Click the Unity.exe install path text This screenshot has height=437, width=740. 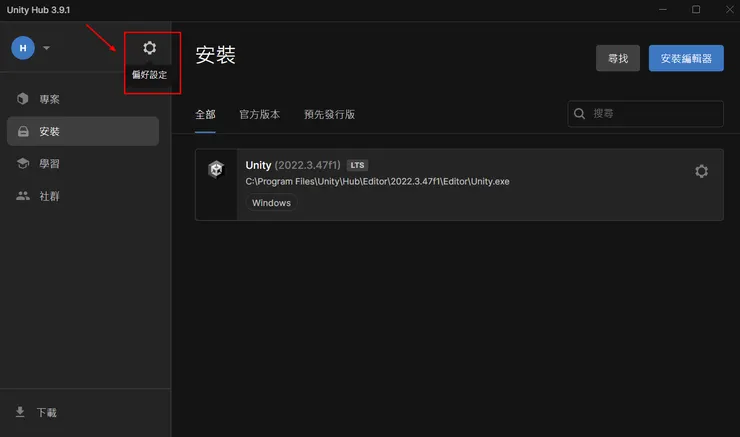378,182
